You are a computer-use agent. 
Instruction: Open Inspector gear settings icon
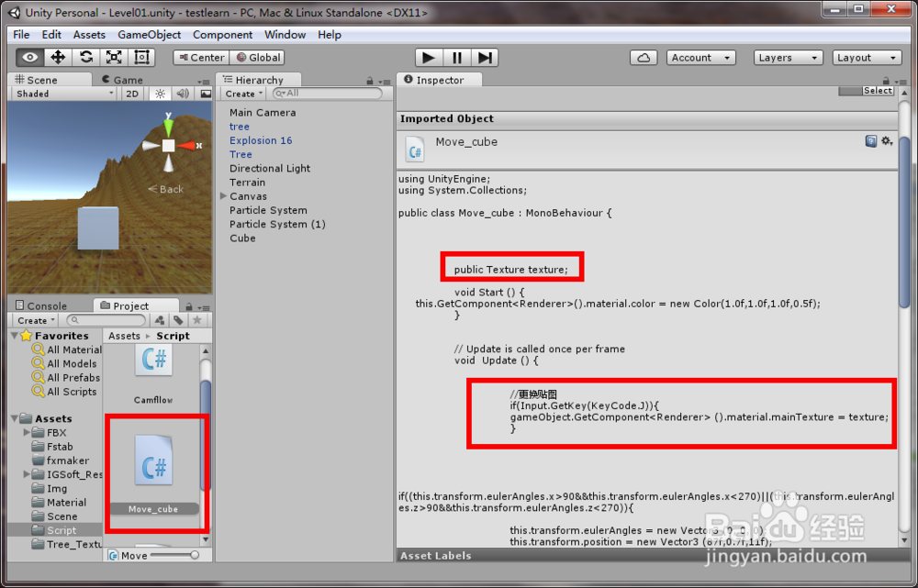point(887,141)
